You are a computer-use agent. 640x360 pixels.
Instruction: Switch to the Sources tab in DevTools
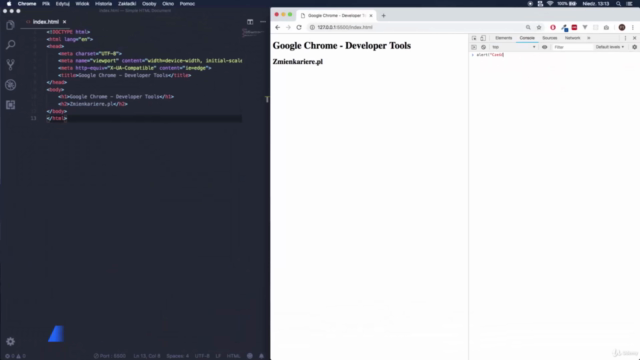(x=549, y=38)
